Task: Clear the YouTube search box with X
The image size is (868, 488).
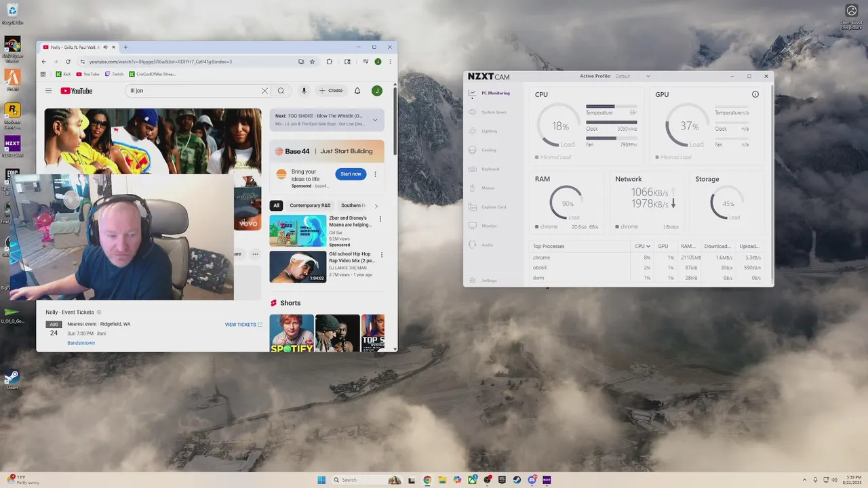Action: [x=265, y=91]
